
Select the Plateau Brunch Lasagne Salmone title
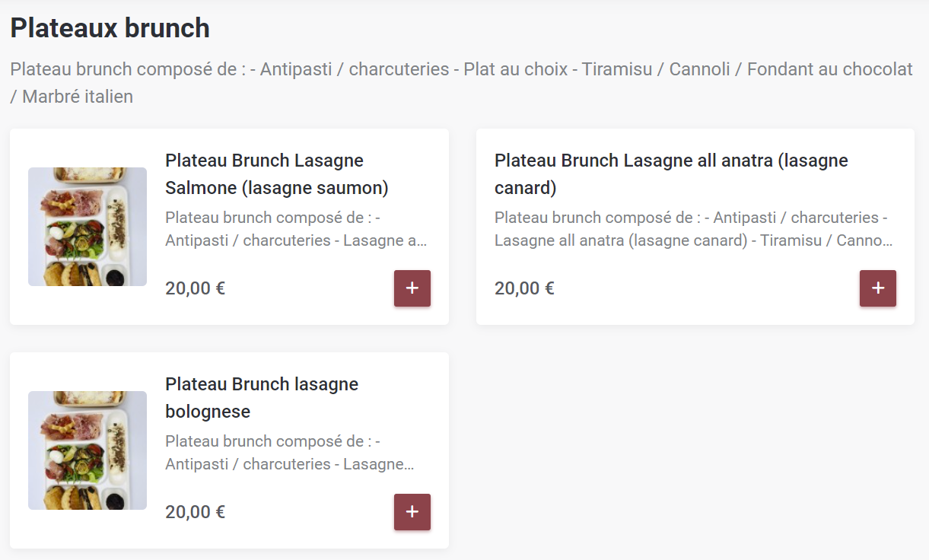coord(264,174)
